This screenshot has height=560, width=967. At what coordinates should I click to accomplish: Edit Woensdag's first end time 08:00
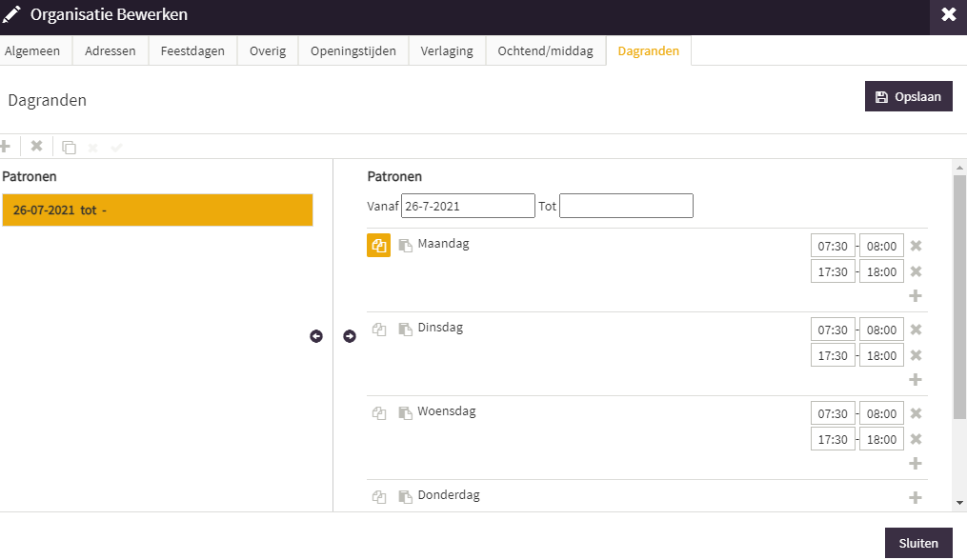pos(882,413)
